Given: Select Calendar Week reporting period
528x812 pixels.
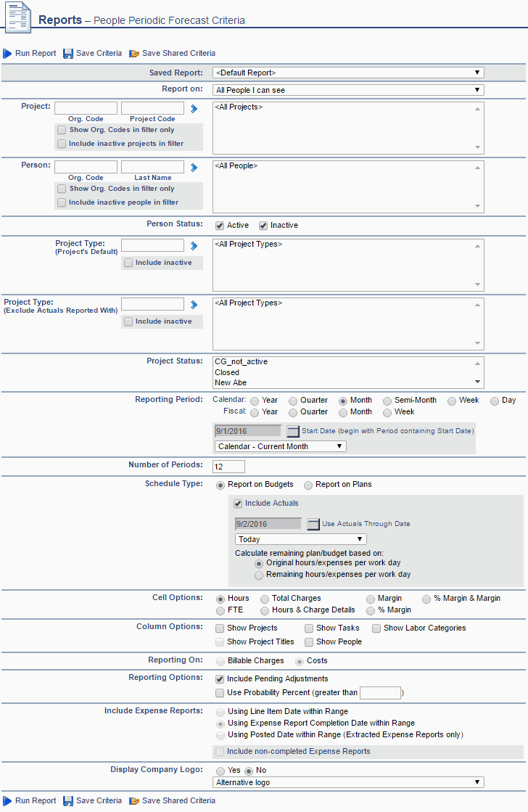Looking at the screenshot, I should (x=452, y=401).
